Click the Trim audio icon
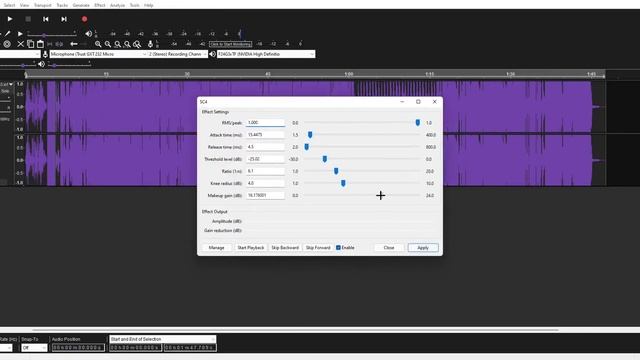Image resolution: width=640 pixels, height=360 pixels. pos(50,44)
